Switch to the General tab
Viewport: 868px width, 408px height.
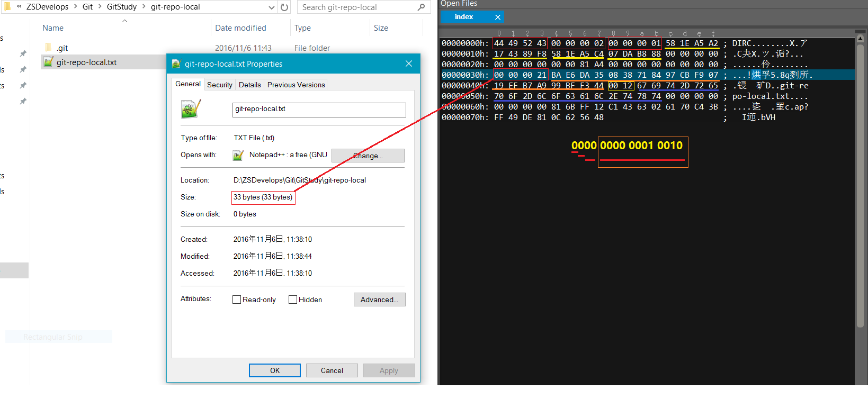coord(188,84)
